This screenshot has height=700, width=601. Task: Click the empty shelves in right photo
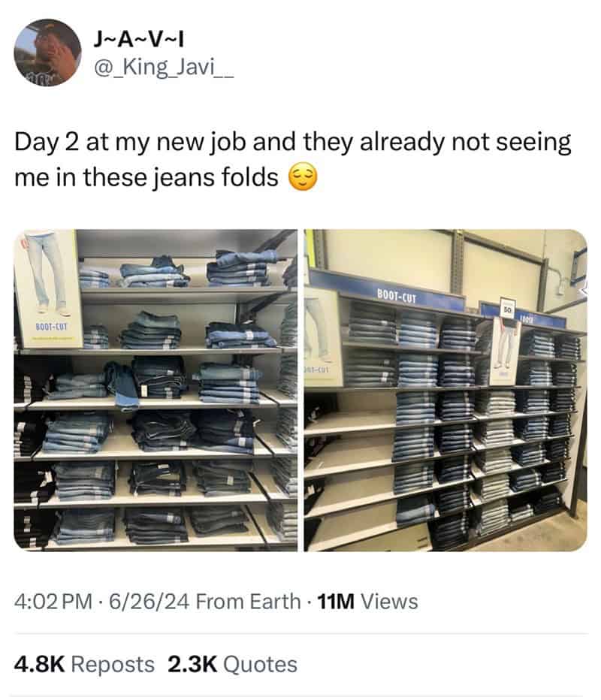point(349,468)
